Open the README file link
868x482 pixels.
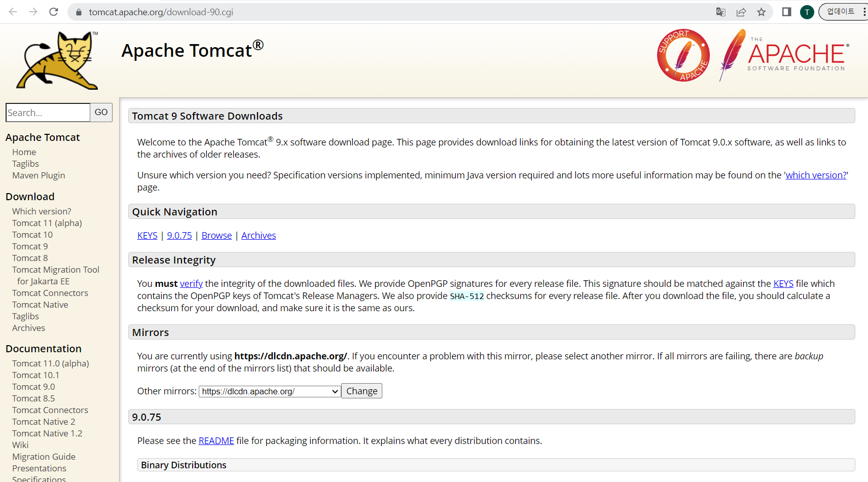(216, 441)
